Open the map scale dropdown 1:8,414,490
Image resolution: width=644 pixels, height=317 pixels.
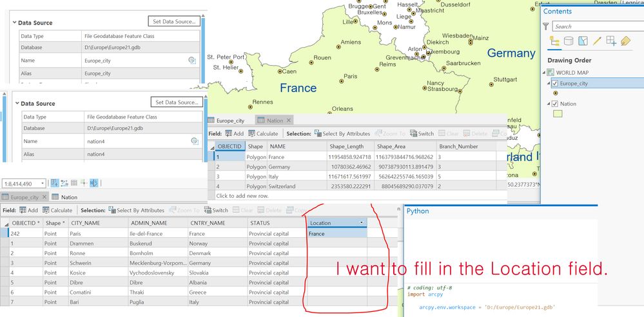click(43, 184)
